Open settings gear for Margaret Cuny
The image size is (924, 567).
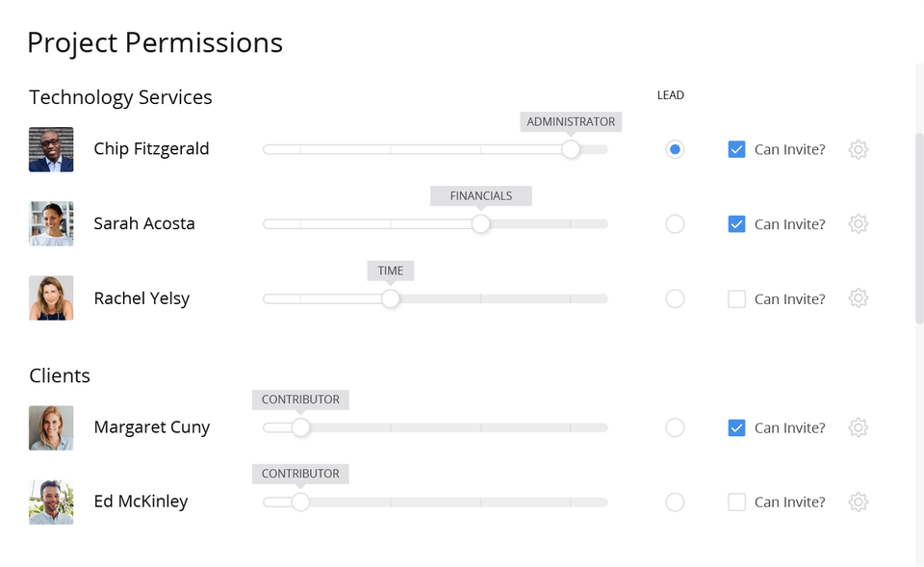coord(858,427)
